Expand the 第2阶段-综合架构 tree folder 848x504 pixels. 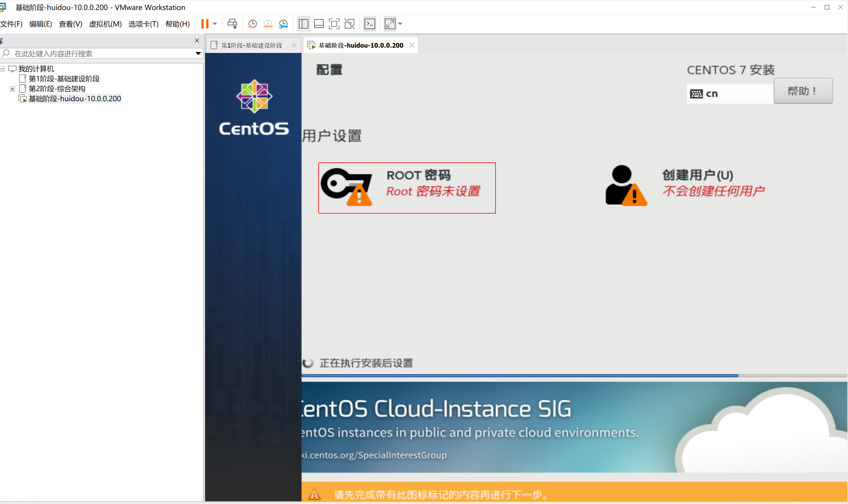coord(13,89)
